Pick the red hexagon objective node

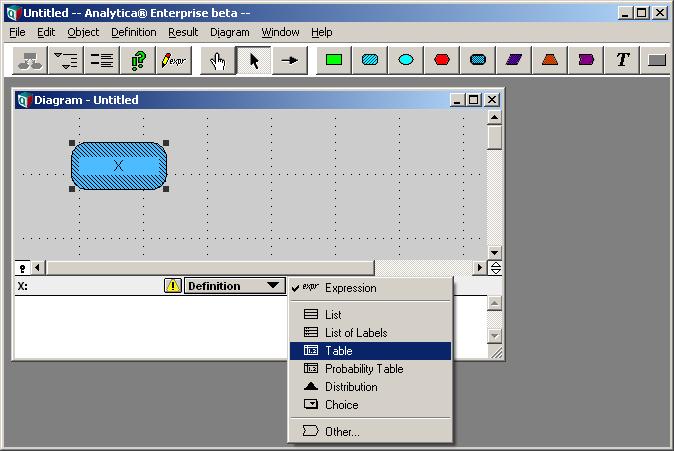[442, 61]
